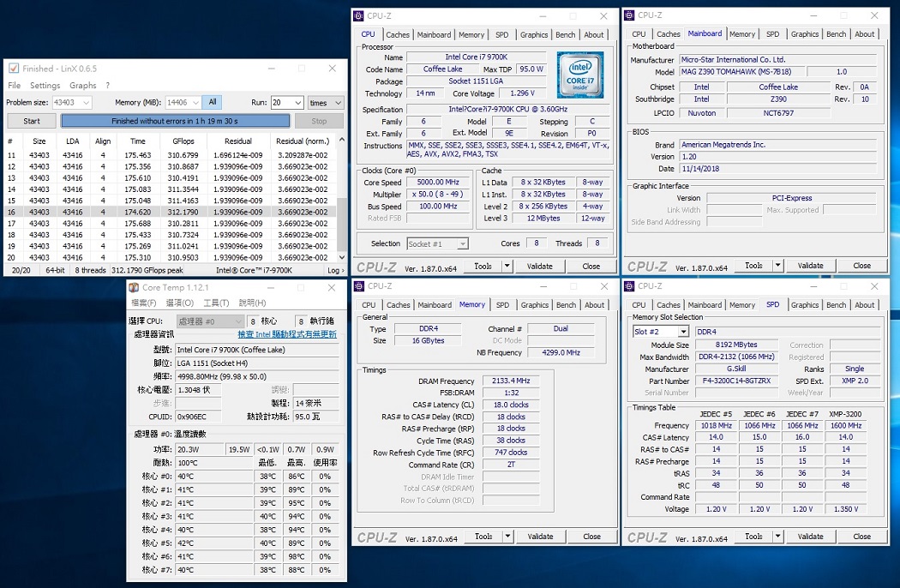Viewport: 900px width, 588px height.
Task: Open the Memory (MiB) dropdown in LinX
Action: coord(195,103)
